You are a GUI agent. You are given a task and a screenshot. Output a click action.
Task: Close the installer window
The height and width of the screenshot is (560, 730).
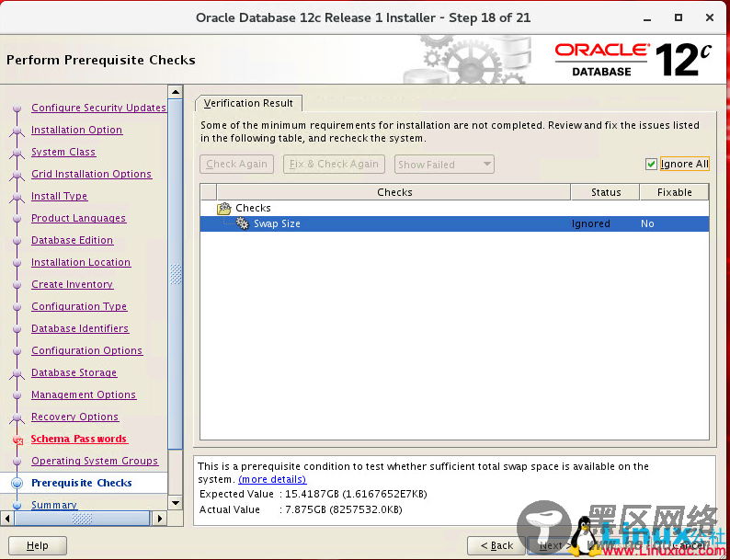point(710,17)
